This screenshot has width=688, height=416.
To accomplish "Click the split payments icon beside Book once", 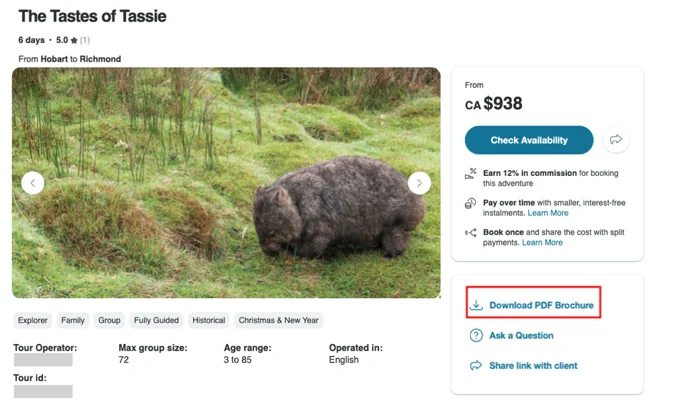I will [470, 233].
